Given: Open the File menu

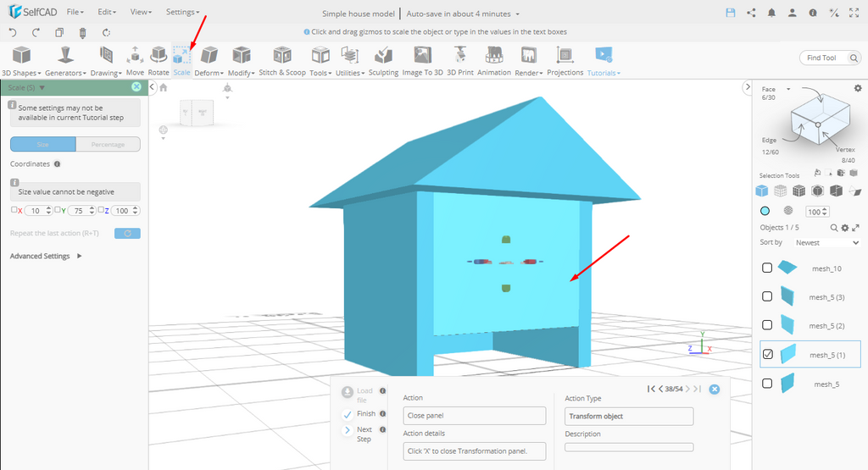Looking at the screenshot, I should click(x=75, y=13).
